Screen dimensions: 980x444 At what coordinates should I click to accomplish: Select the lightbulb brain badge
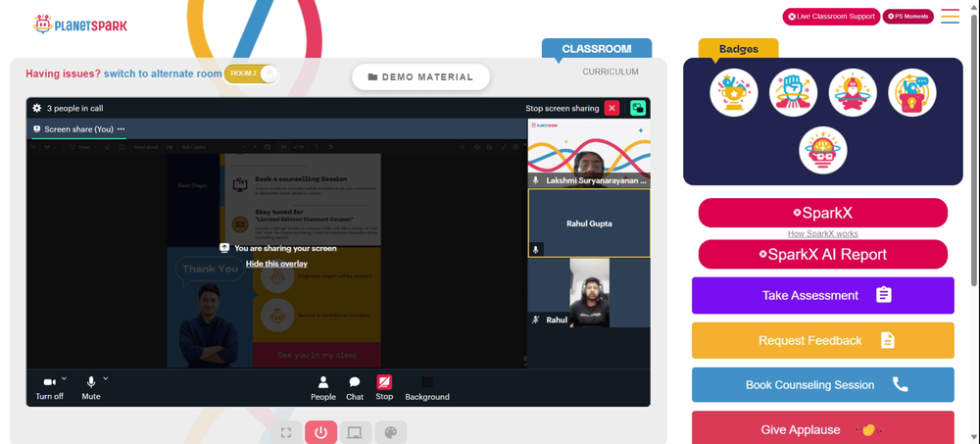coord(823,151)
